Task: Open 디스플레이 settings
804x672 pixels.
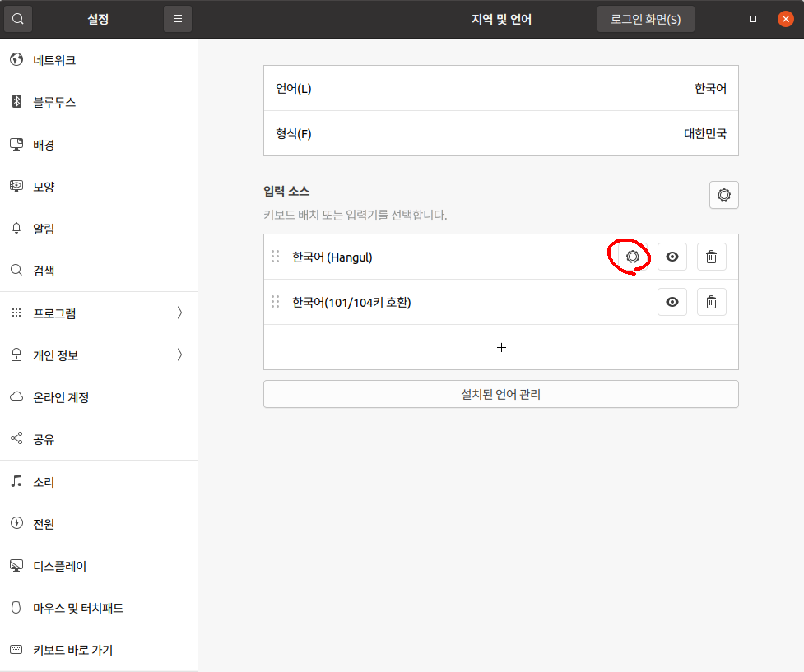Action: click(x=99, y=566)
